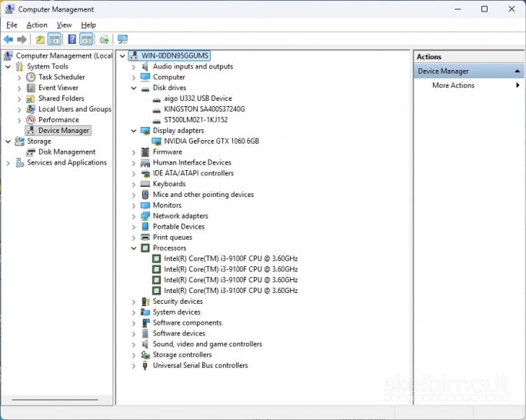Screen dimensions: 526x420
Task: Click the Update device driver toolbar icon
Action: (x=105, y=39)
